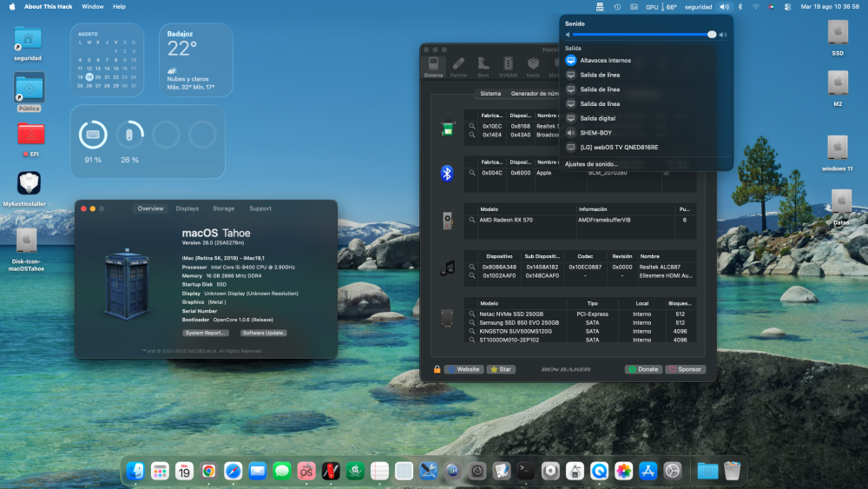
Task: Switch to Support tab in About This Hack
Action: click(260, 208)
